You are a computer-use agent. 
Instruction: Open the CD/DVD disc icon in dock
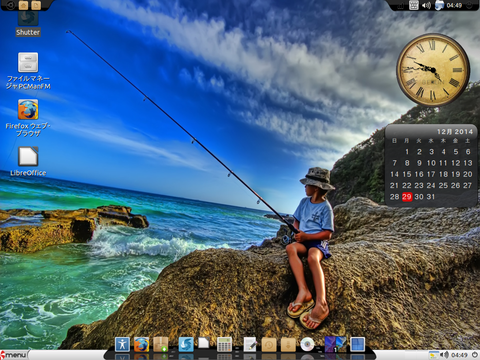click(x=307, y=344)
